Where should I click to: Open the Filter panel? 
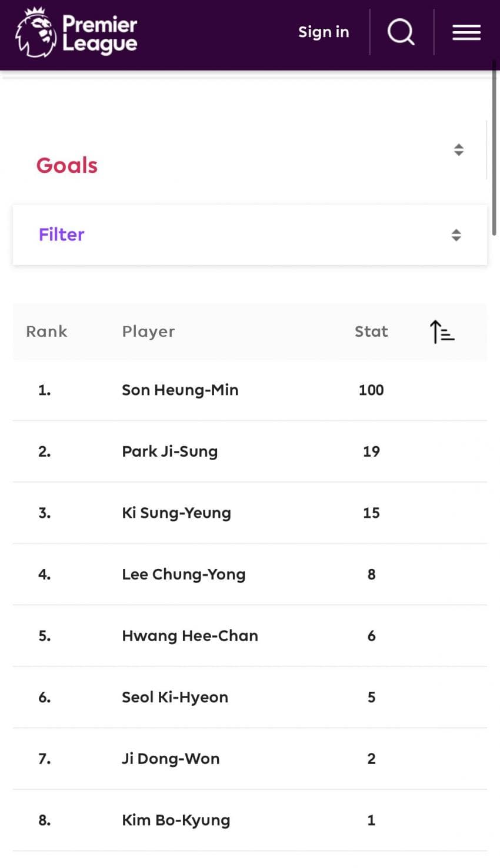(x=62, y=234)
